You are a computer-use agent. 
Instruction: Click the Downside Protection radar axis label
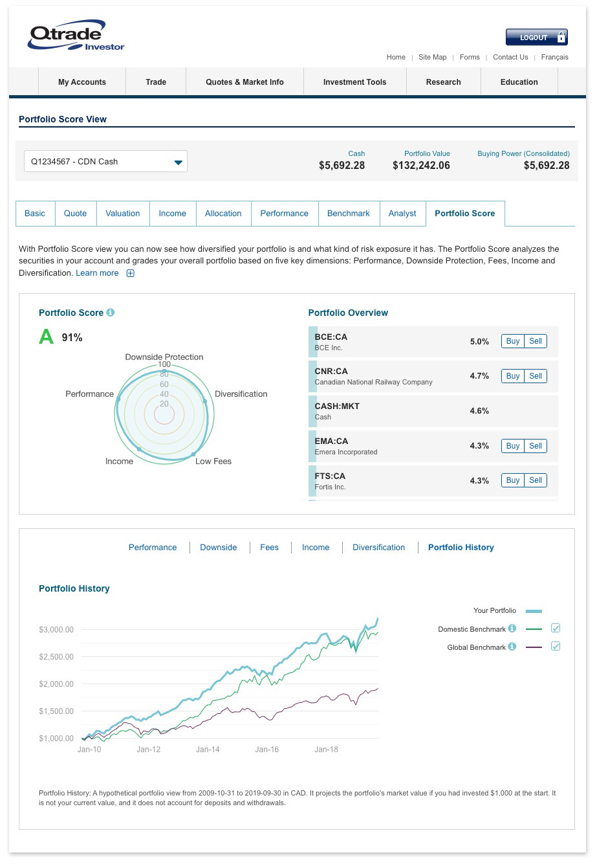click(x=164, y=357)
